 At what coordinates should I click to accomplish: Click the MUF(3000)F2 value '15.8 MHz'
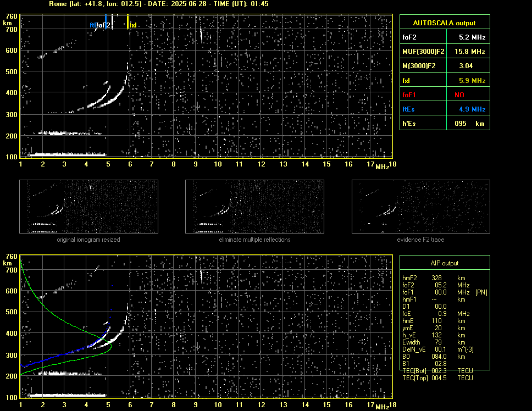click(x=470, y=52)
